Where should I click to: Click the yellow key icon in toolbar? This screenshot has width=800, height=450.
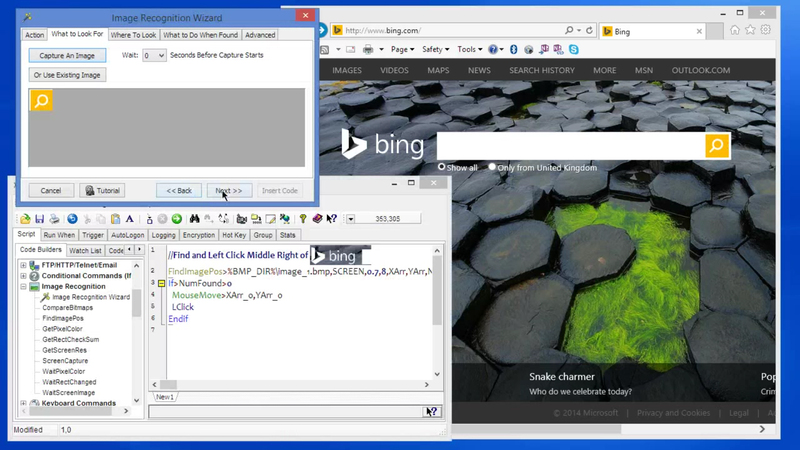pyautogui.click(x=303, y=219)
